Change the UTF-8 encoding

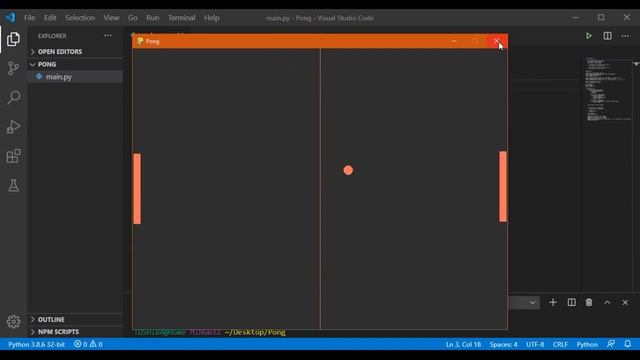click(535, 344)
